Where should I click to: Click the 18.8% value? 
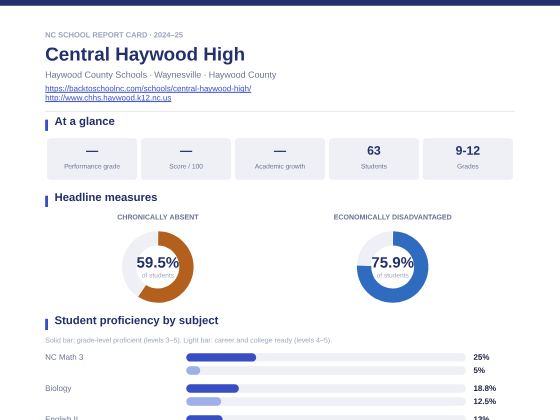pos(485,388)
